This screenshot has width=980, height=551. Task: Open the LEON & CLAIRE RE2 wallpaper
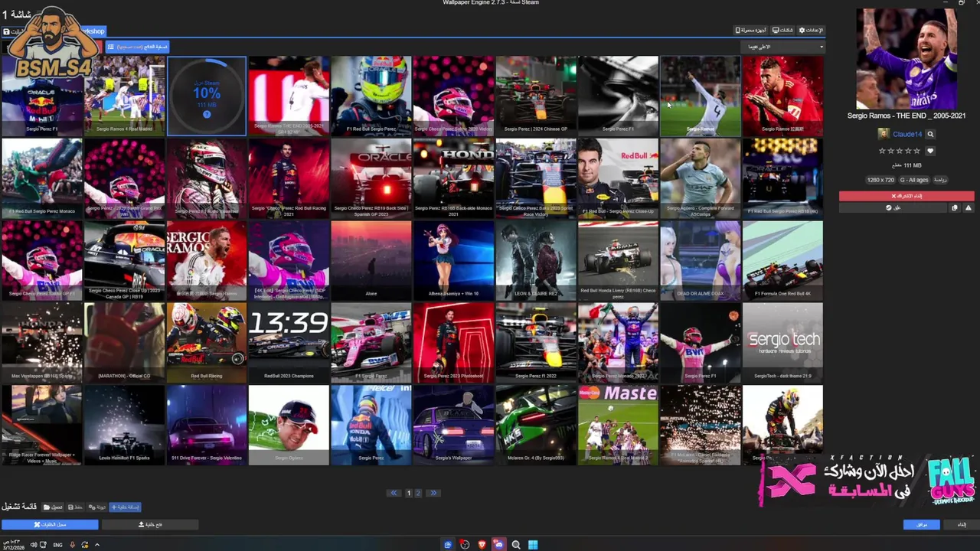click(x=536, y=260)
